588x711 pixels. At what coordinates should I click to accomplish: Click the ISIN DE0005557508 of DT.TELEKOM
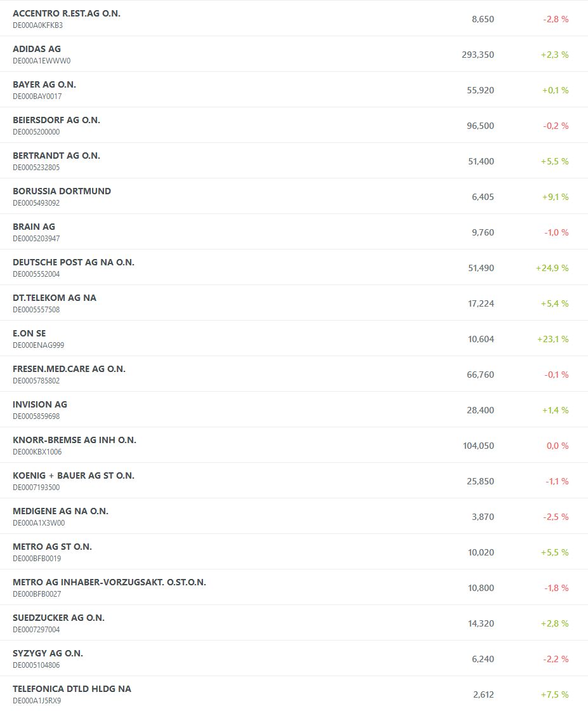(x=36, y=310)
